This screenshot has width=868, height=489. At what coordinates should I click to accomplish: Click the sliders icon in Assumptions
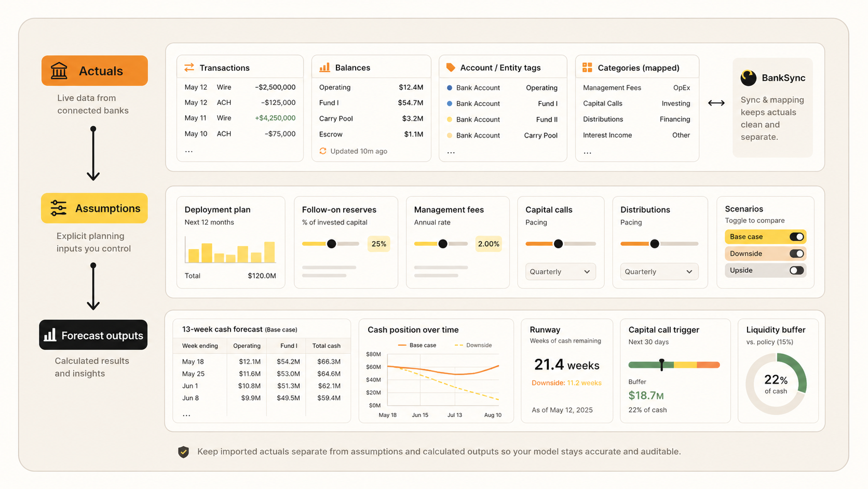58,208
